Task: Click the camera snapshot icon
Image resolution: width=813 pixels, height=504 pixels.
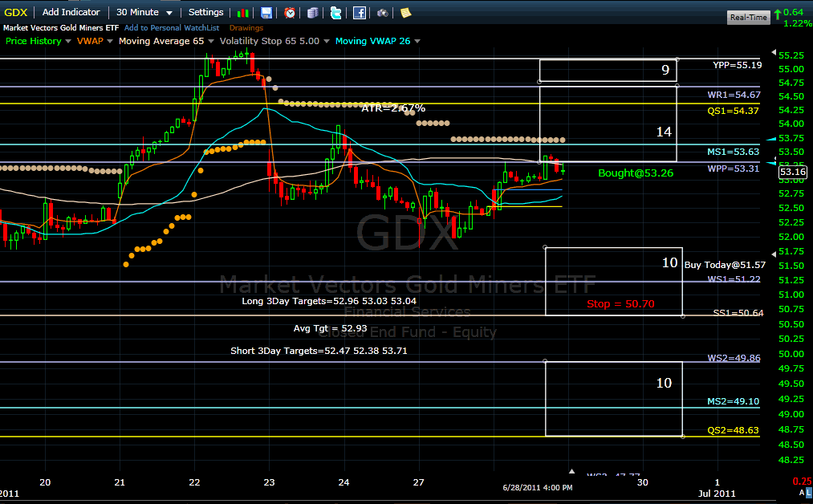Action: pos(383,13)
